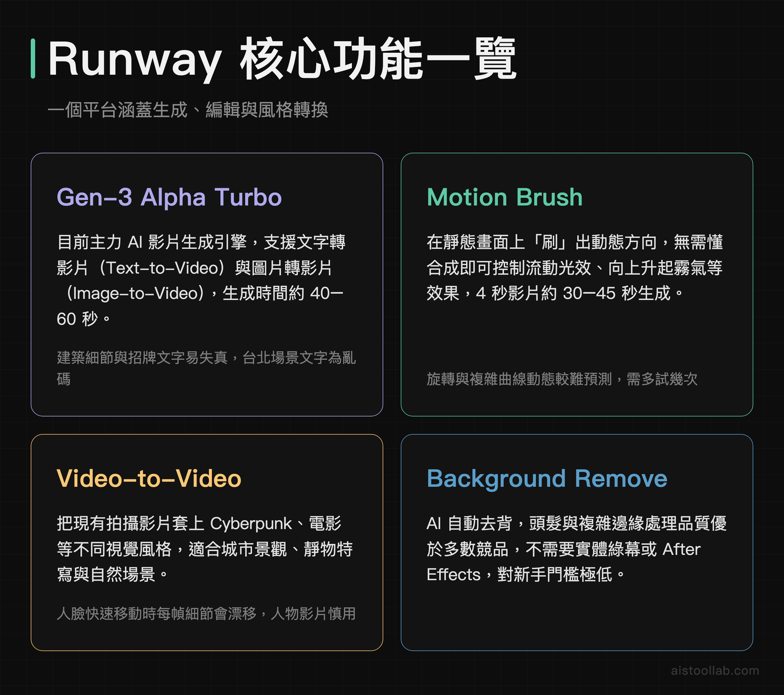Click the title 'Runway 核心功能一覽'
Screen dimensions: 784x695
tap(282, 59)
